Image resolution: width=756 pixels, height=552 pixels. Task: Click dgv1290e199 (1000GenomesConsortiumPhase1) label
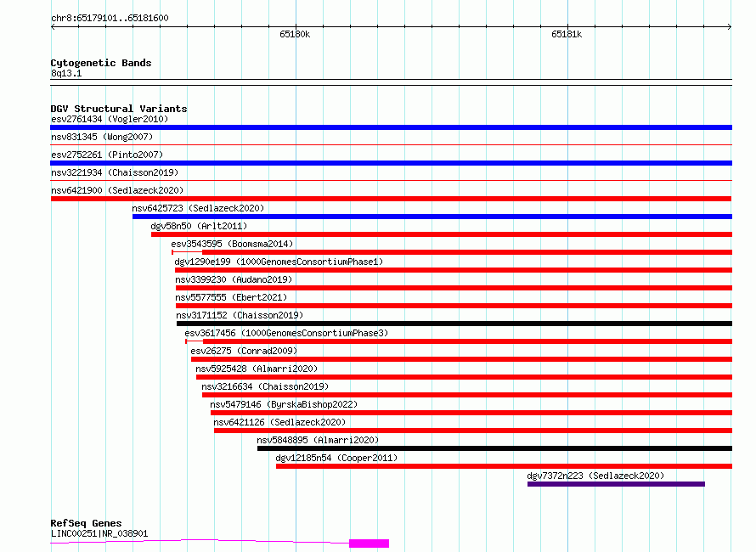[279, 262]
